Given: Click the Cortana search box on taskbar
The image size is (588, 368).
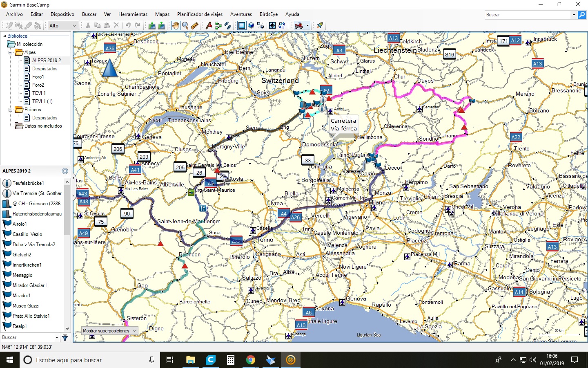Looking at the screenshot, I should pyautogui.click(x=90, y=360).
